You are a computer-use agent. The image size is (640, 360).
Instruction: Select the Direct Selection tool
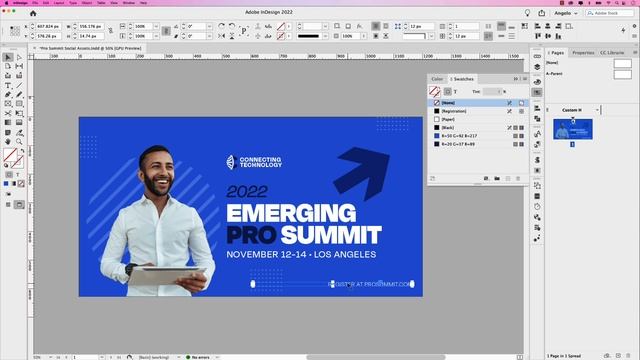[19, 57]
